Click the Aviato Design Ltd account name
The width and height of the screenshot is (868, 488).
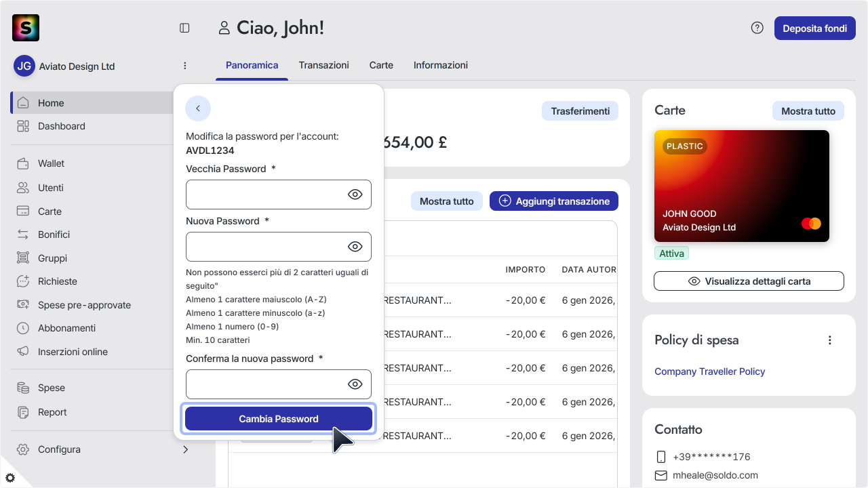[x=77, y=66]
